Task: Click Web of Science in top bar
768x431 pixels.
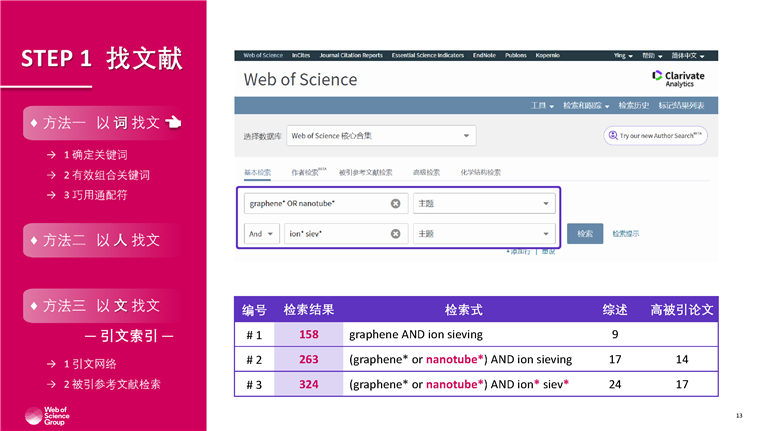Action: click(263, 55)
